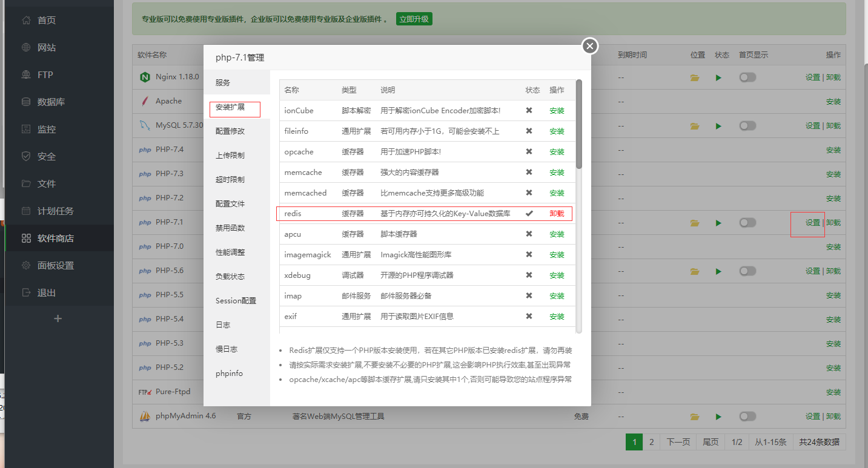Image resolution: width=868 pixels, height=468 pixels.
Task: Switch to the Session配置 tab
Action: pyautogui.click(x=237, y=301)
